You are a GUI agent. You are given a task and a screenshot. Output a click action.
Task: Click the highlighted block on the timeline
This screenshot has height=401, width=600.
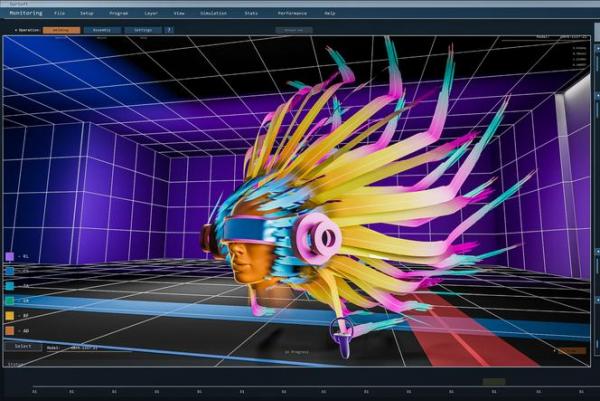tap(494, 381)
